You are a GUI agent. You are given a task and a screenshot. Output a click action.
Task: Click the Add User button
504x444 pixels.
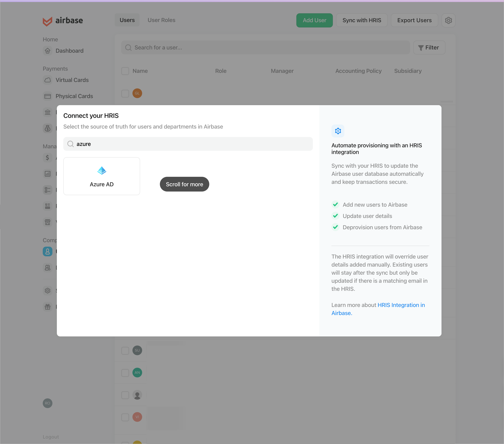pyautogui.click(x=314, y=20)
